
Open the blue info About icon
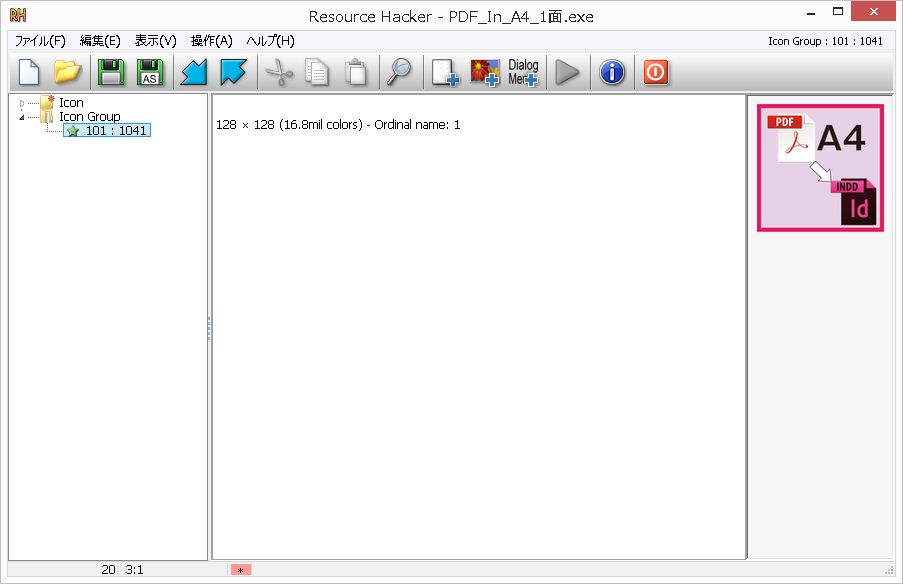tap(612, 73)
